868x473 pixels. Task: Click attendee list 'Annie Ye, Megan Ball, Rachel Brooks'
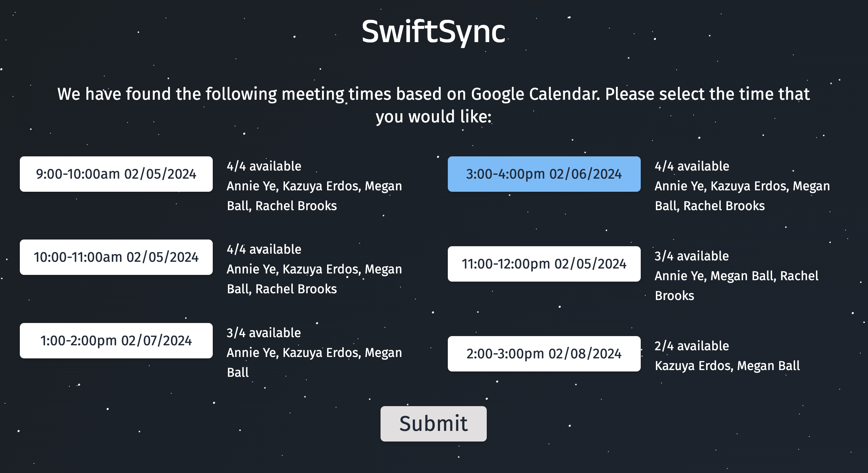coord(736,285)
